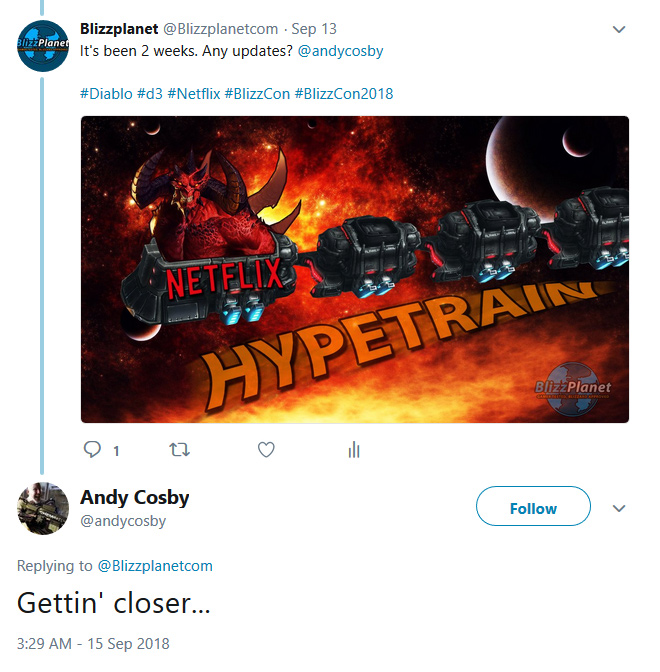Expand options chevron next to Follow
This screenshot has height=672, width=660.
click(619, 508)
